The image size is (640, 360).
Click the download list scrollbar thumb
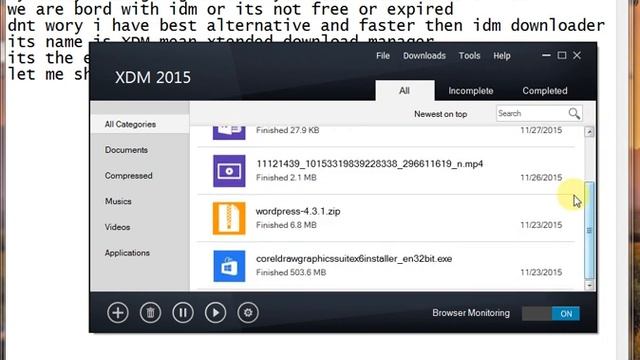589,230
